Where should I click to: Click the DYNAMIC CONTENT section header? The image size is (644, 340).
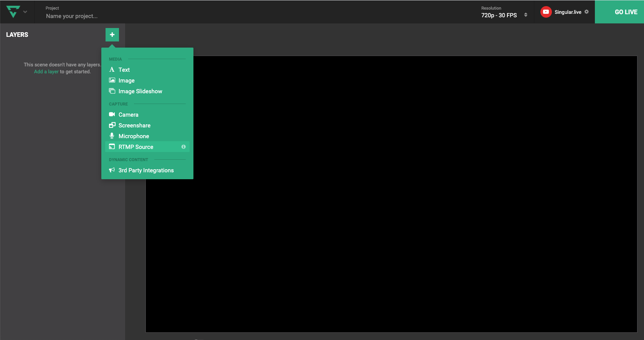point(129,160)
